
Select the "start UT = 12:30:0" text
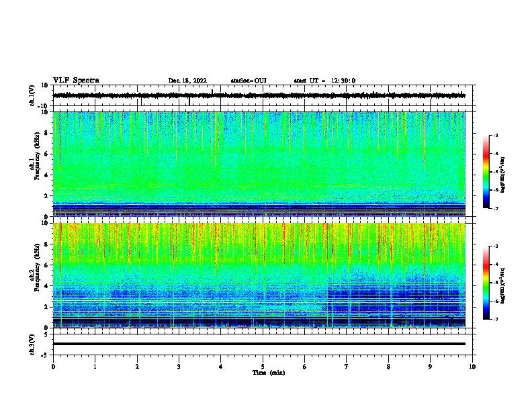324,81
